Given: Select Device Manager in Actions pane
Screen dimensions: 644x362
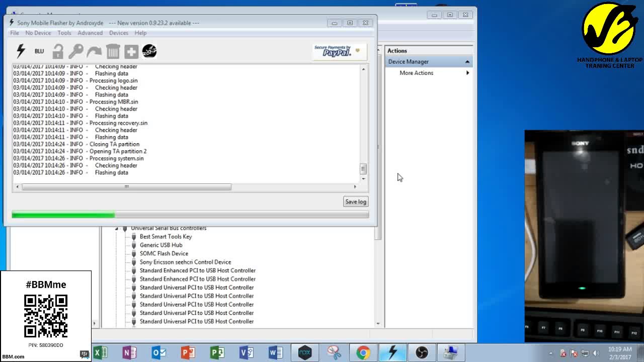Looking at the screenshot, I should tap(409, 61).
